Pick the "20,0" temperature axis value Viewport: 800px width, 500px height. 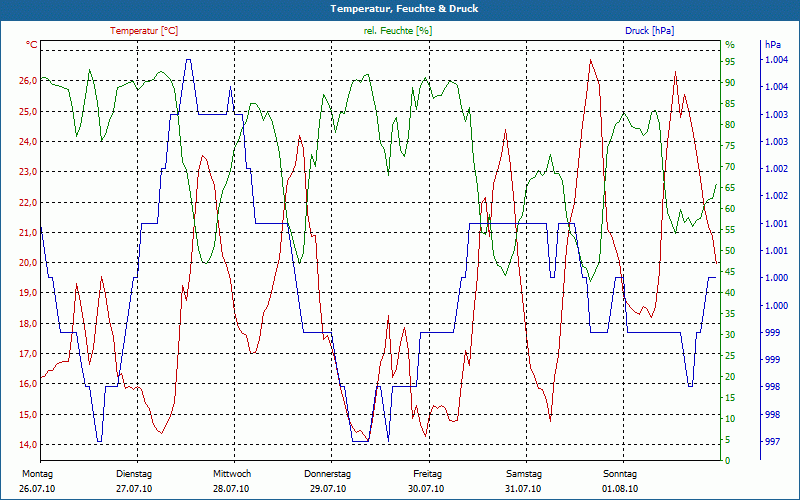coord(28,263)
